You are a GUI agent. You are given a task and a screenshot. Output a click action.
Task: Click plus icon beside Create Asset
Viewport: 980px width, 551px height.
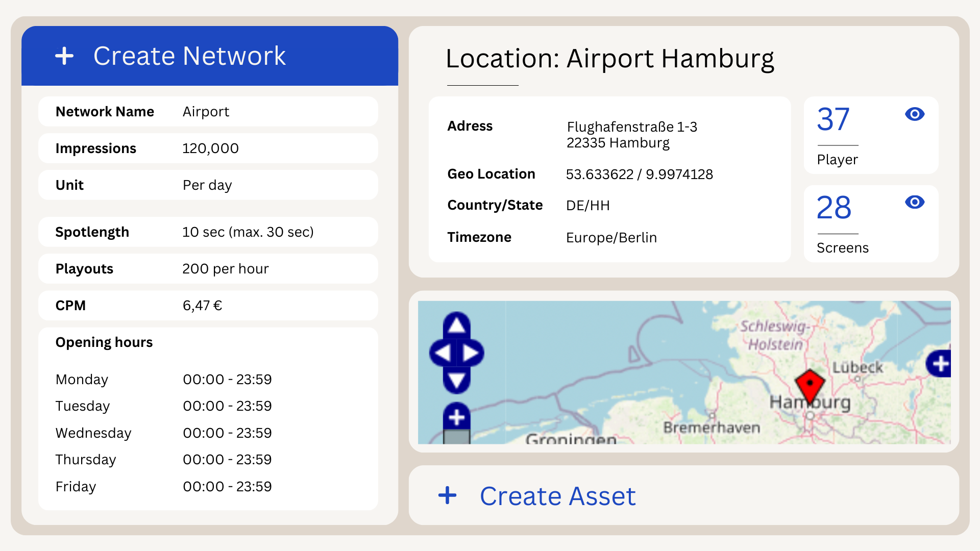coord(448,495)
